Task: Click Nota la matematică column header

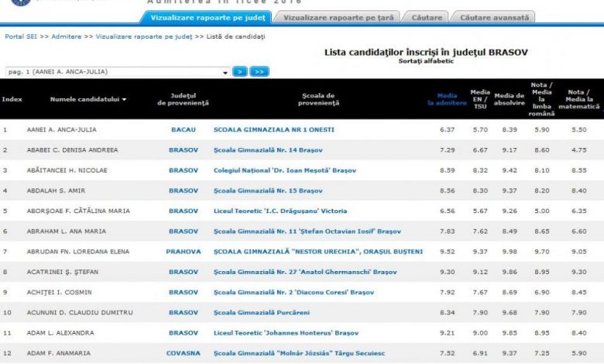Action: pos(579,99)
